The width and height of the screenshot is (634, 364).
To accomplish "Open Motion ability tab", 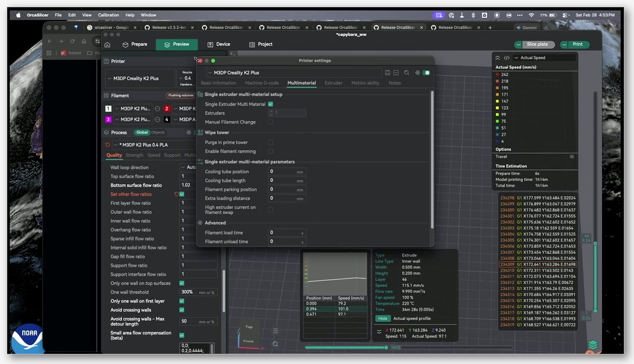I will point(365,83).
